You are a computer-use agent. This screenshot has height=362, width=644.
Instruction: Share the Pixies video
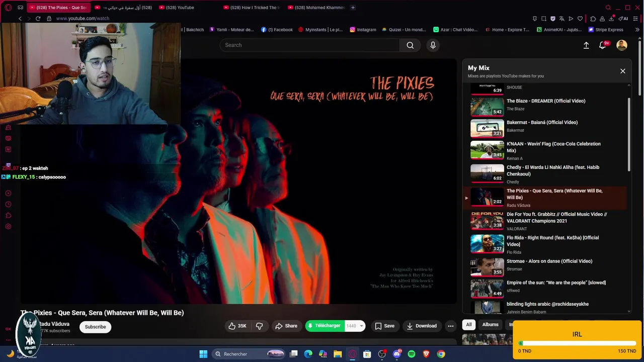(286, 326)
